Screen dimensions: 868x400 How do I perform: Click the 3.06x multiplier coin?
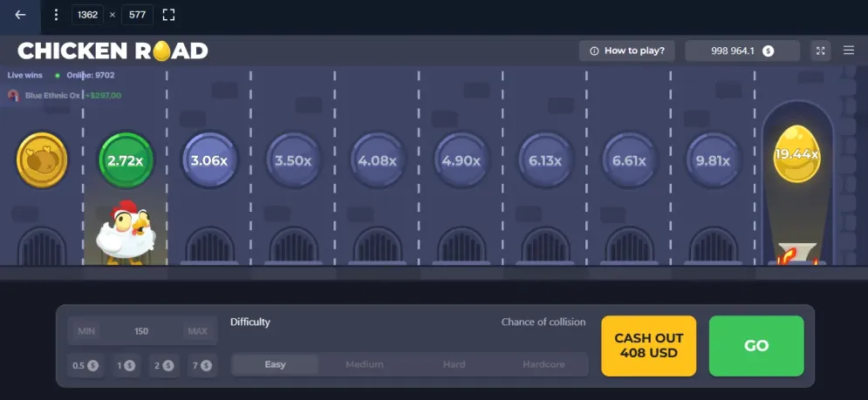click(x=209, y=160)
